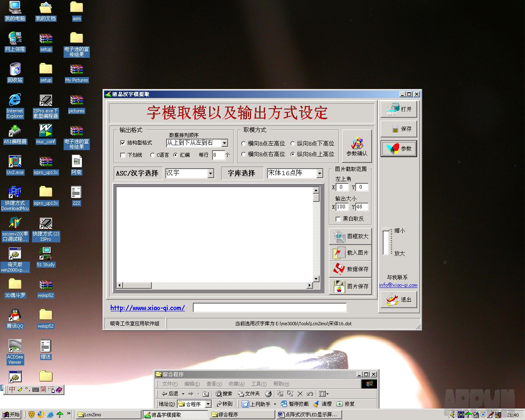Visit the xiao-qi.com hyperlink

click(x=147, y=308)
